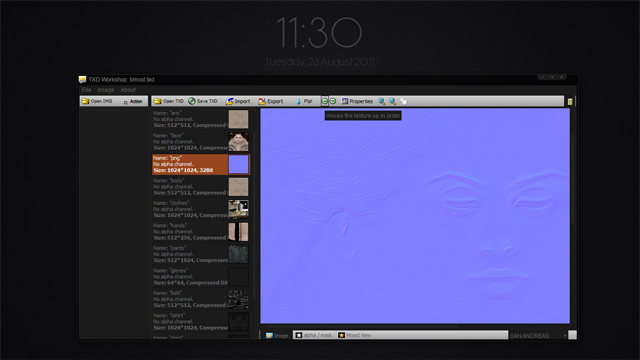This screenshot has height=360, width=640.
Task: Flip the texture with the Flip! button
Action: coord(304,101)
